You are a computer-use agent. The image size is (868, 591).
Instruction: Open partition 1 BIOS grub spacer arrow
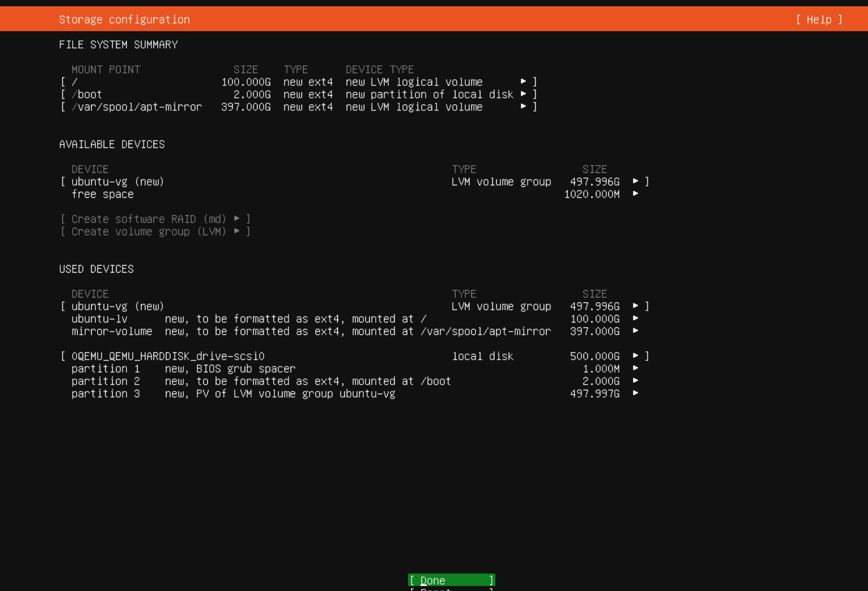[635, 368]
